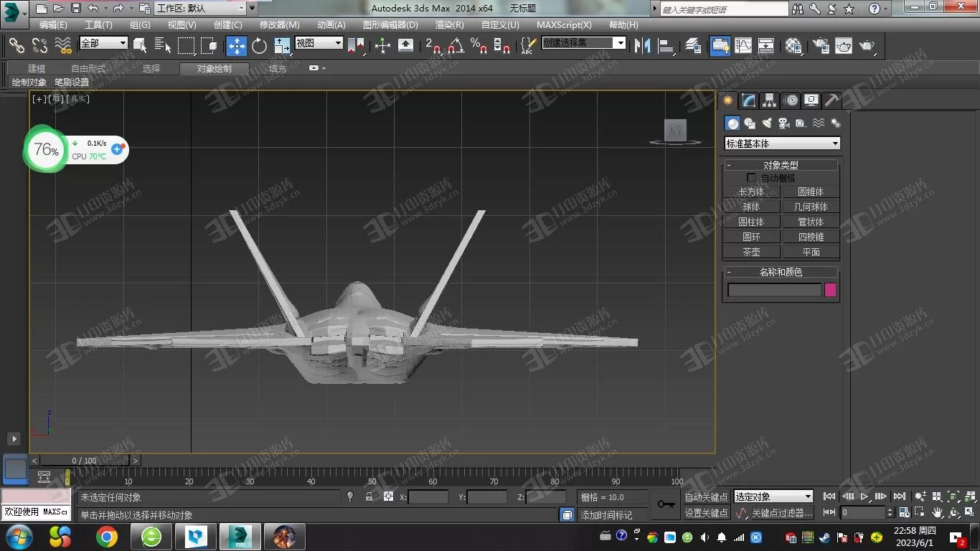
Task: Open the 创建选择集 dropdown
Action: click(584, 43)
